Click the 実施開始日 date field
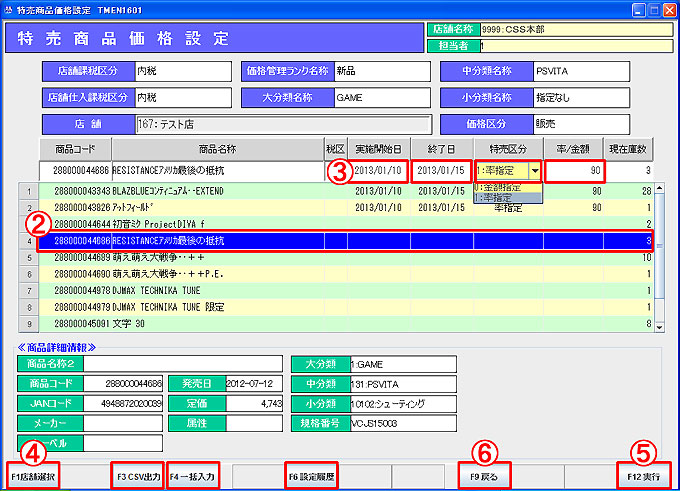The width and height of the screenshot is (680, 491). 378,171
